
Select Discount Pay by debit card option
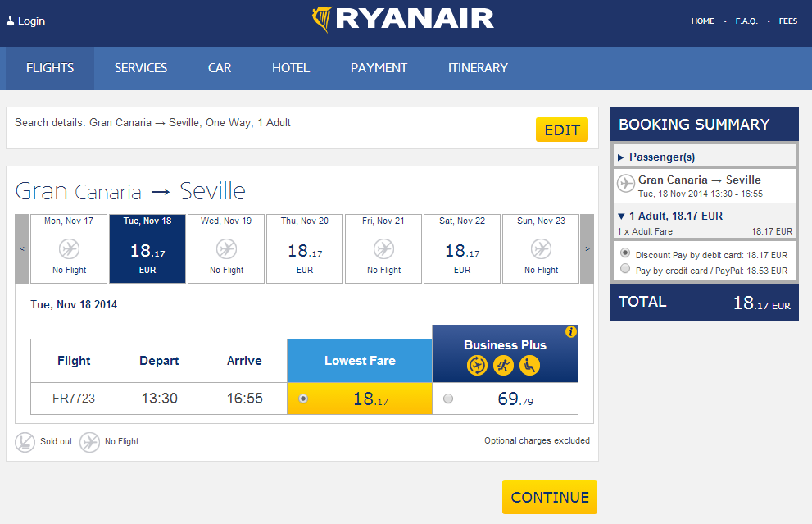(625, 253)
